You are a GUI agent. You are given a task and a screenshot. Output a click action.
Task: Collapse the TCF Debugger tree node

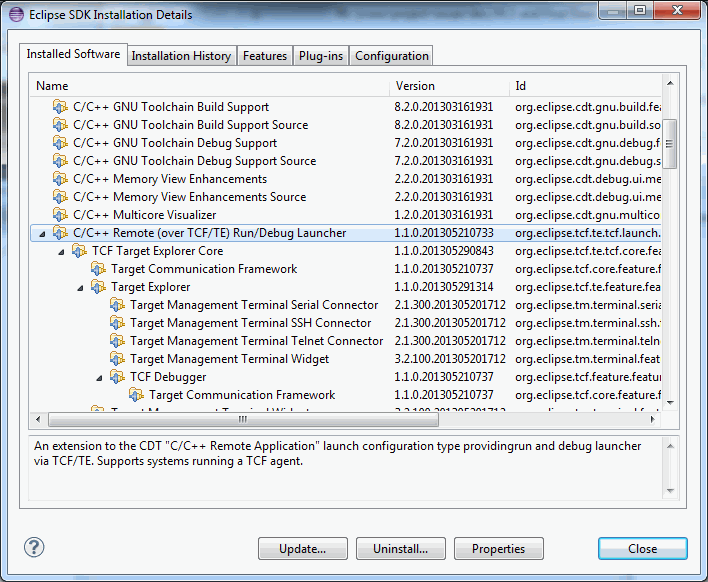[x=99, y=378]
